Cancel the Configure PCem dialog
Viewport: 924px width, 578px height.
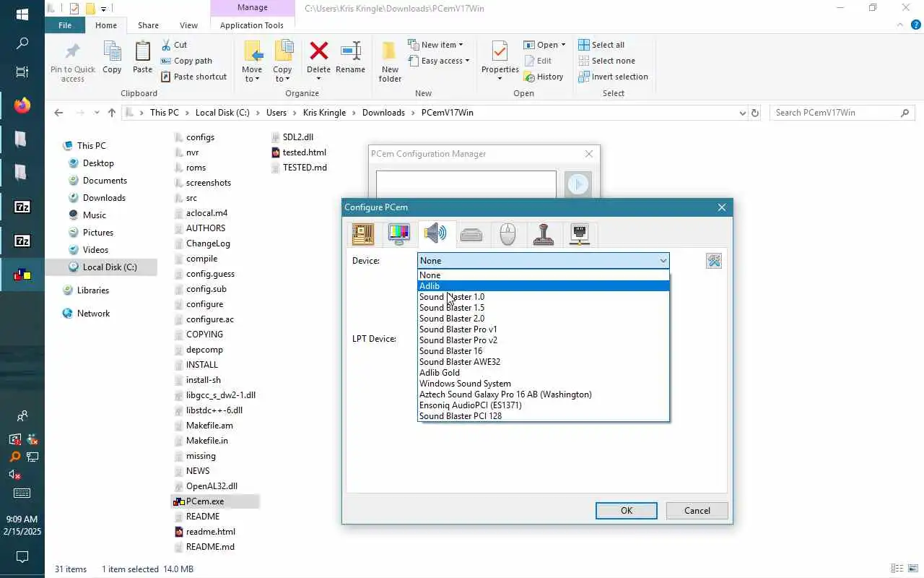(x=697, y=510)
